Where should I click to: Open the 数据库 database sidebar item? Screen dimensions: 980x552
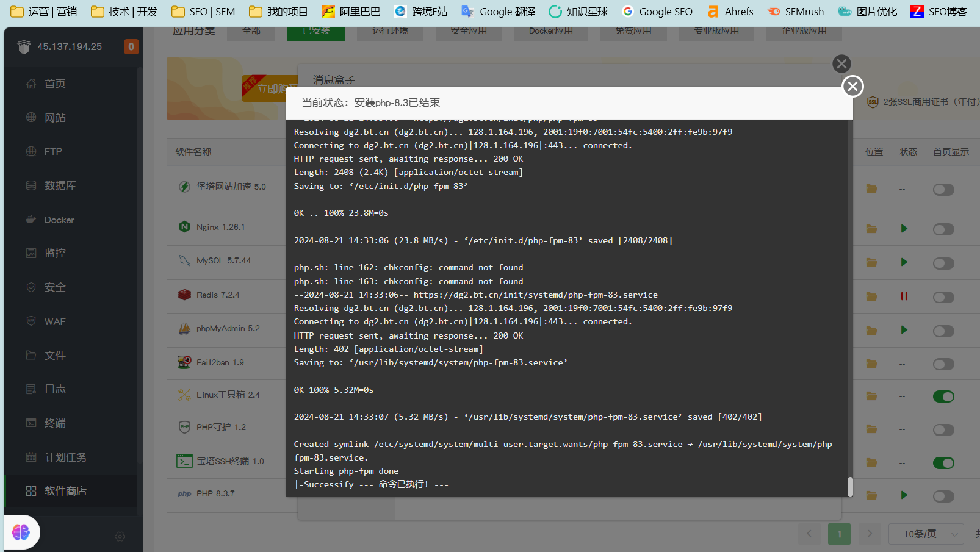70,185
